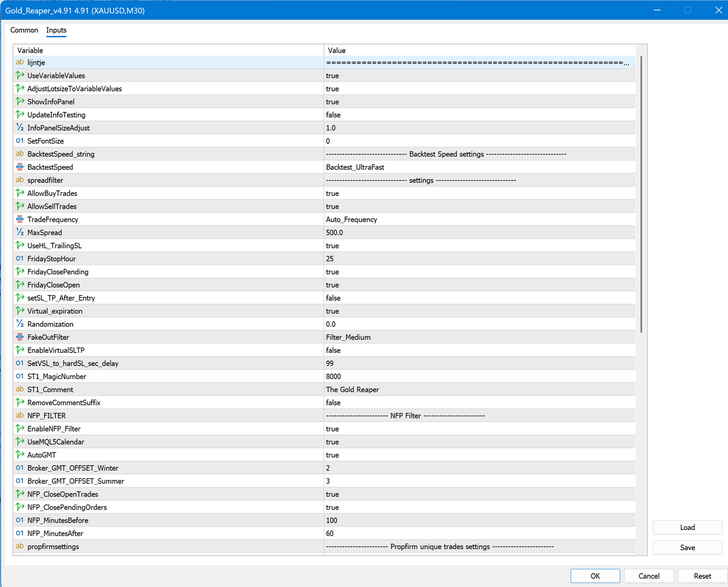728x587 pixels.
Task: Toggle the FridayCloseOpen true value
Action: click(x=332, y=285)
